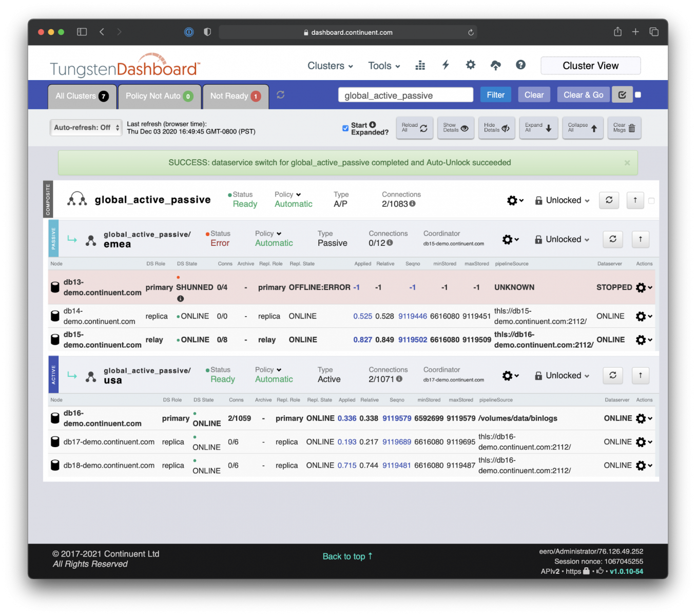Open gear actions menu for db15 node
This screenshot has height=616, width=696.
644,340
